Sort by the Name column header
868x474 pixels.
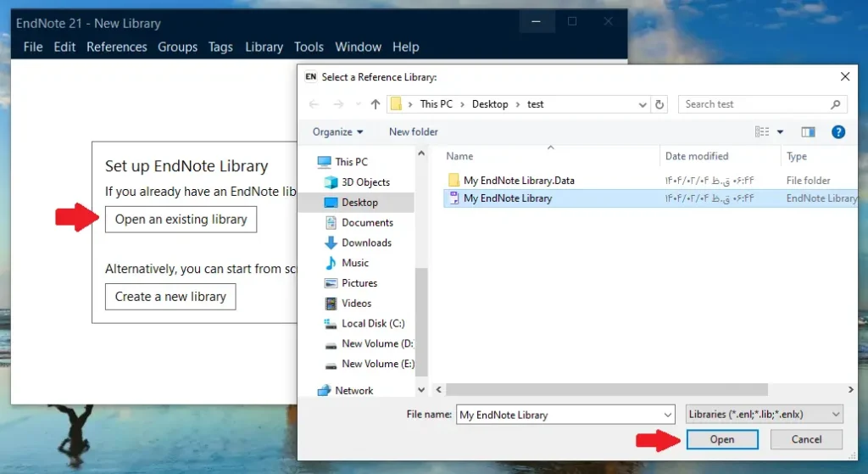pyautogui.click(x=459, y=156)
